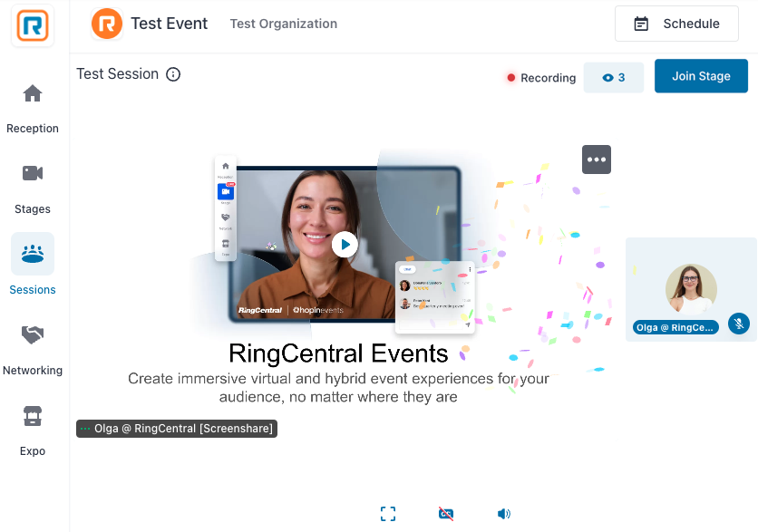Open the Expo label

[x=33, y=451]
